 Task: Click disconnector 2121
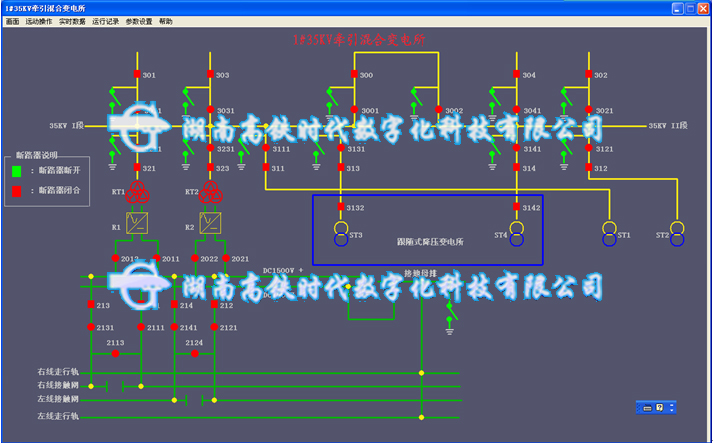point(214,327)
